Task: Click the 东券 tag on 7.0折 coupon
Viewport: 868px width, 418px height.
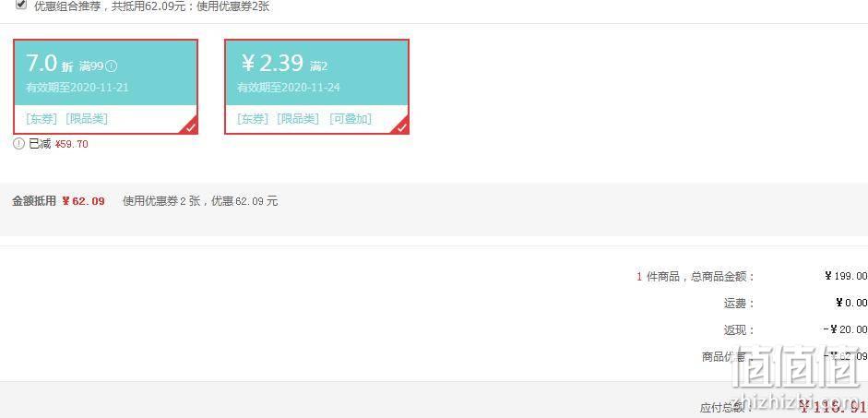Action: (x=42, y=118)
